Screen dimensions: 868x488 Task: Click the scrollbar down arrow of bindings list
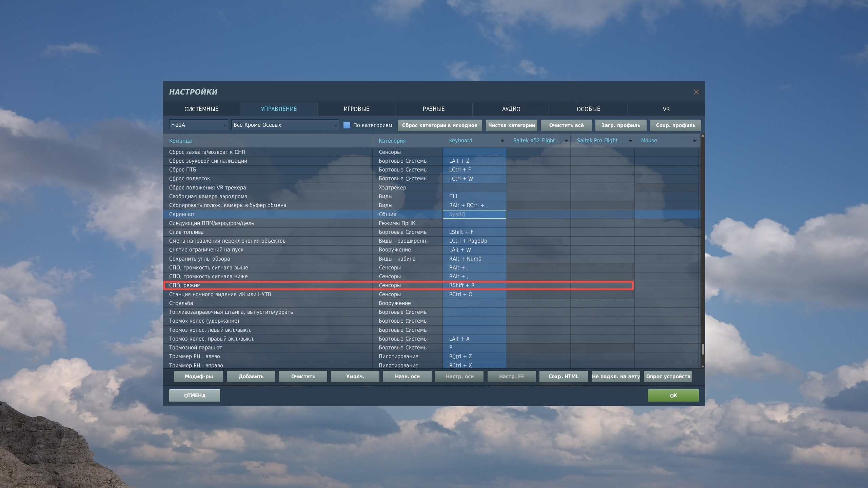[703, 366]
